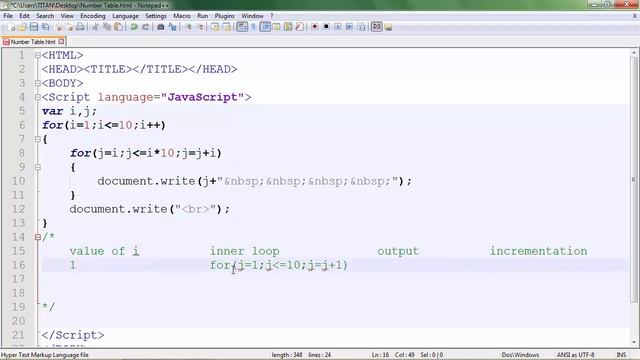The width and height of the screenshot is (640, 360).
Task: Stop macro recording with the black square icon
Action: tap(326, 27)
